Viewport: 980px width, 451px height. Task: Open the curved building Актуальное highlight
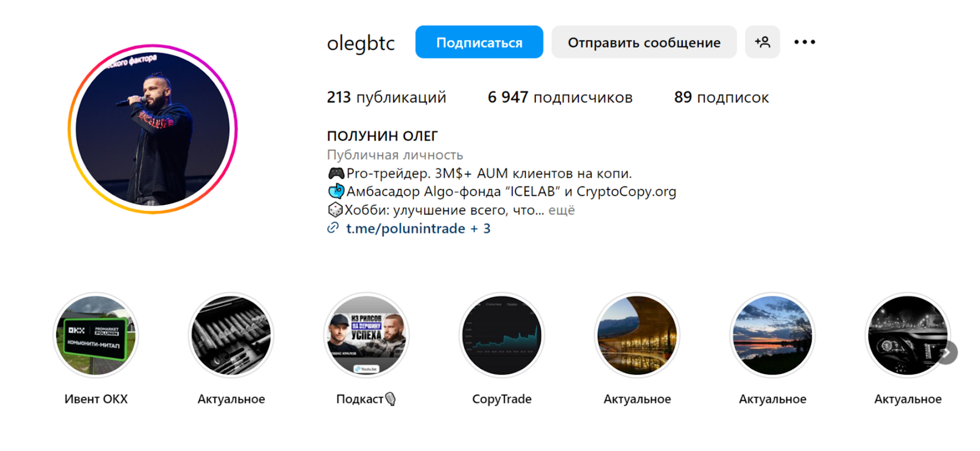coord(637,335)
